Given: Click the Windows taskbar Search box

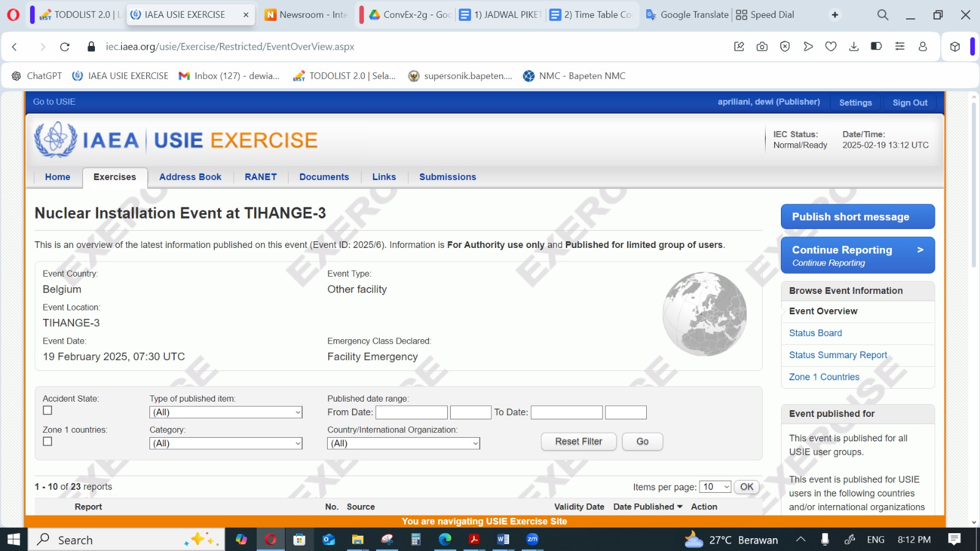Looking at the screenshot, I should (x=126, y=539).
